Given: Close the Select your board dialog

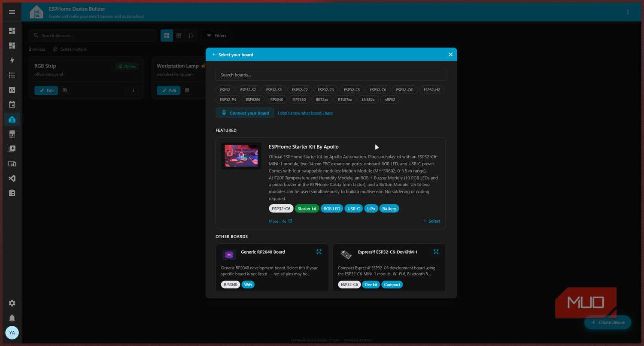Looking at the screenshot, I should [450, 55].
